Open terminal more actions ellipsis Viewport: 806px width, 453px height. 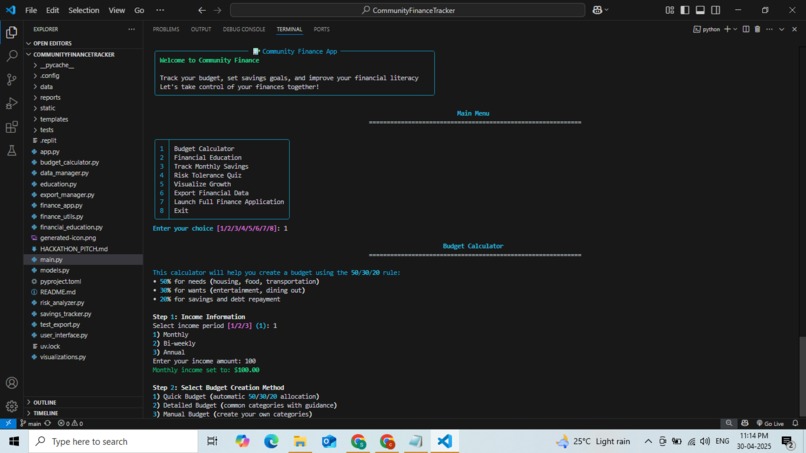coord(769,29)
